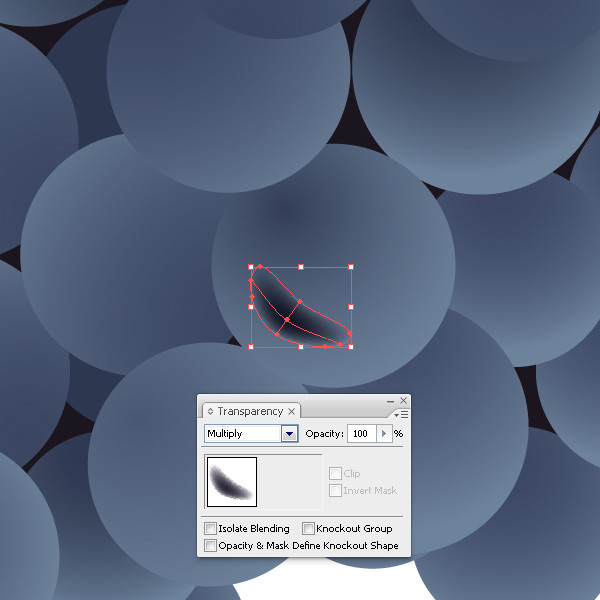Click the bottom-left bounding box handle
The height and width of the screenshot is (600, 600).
(251, 347)
